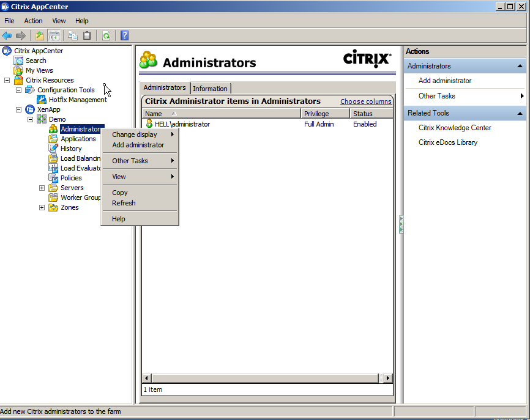530x420 pixels.
Task: Click the Configuration Tools icon
Action: (x=30, y=90)
